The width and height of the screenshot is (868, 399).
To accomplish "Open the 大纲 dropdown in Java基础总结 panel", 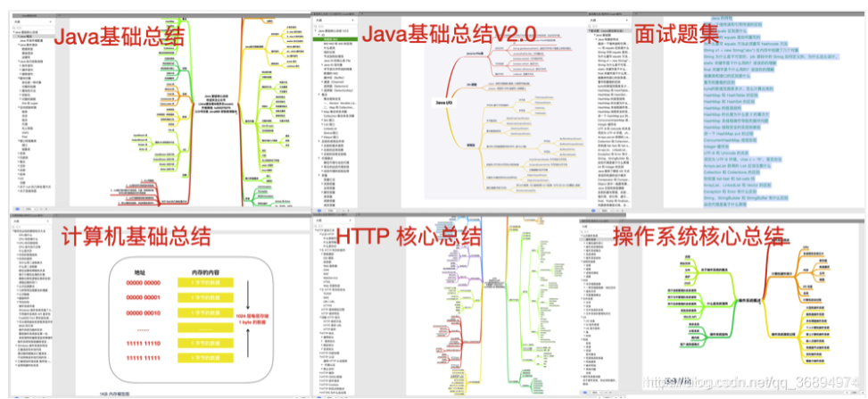I will [33, 21].
